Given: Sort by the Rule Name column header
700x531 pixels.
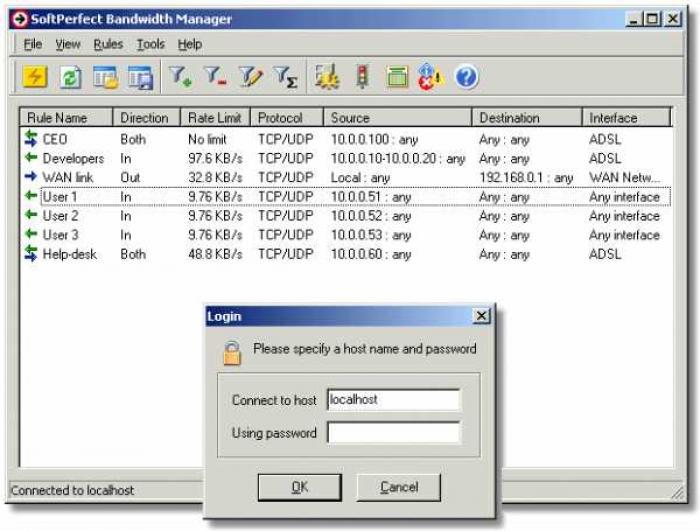Looking at the screenshot, I should pos(66,117).
